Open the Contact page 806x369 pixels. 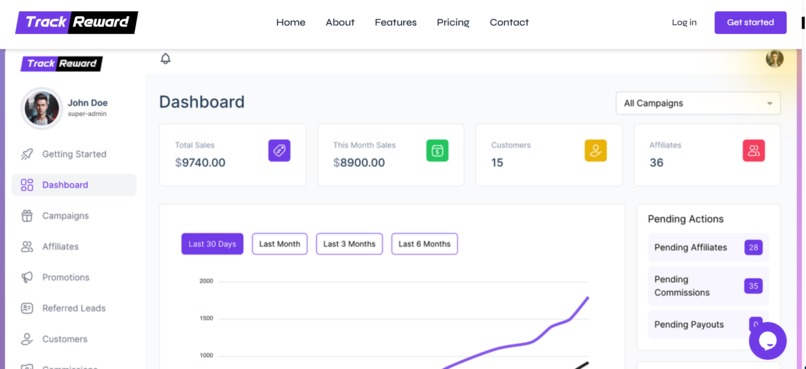pyautogui.click(x=509, y=22)
